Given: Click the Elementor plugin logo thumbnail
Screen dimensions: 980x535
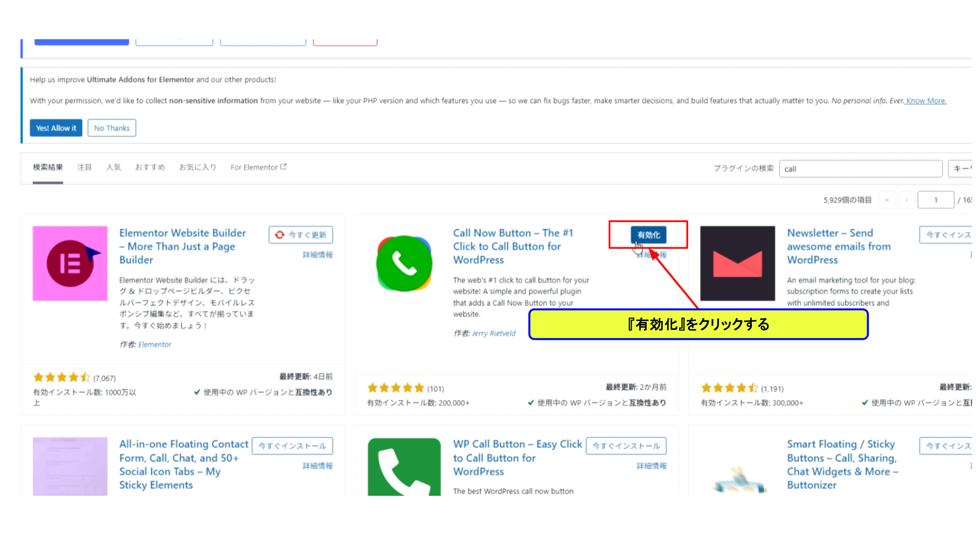Looking at the screenshot, I should point(70,264).
